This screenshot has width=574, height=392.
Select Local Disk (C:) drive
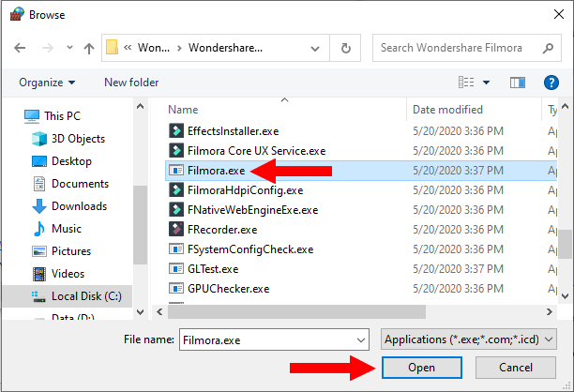pos(68,296)
